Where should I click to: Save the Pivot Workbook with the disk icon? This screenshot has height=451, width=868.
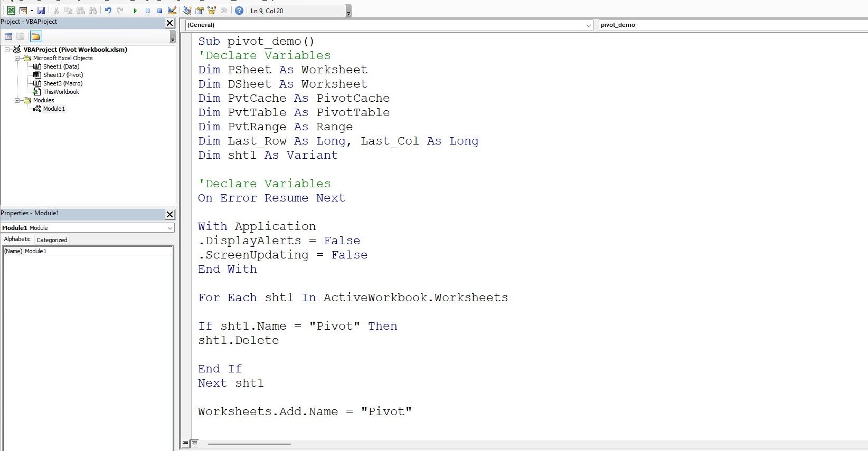(41, 11)
